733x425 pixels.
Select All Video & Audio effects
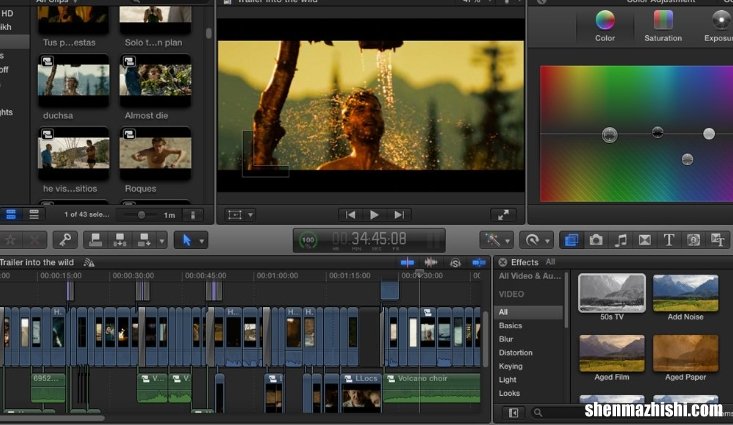point(529,276)
